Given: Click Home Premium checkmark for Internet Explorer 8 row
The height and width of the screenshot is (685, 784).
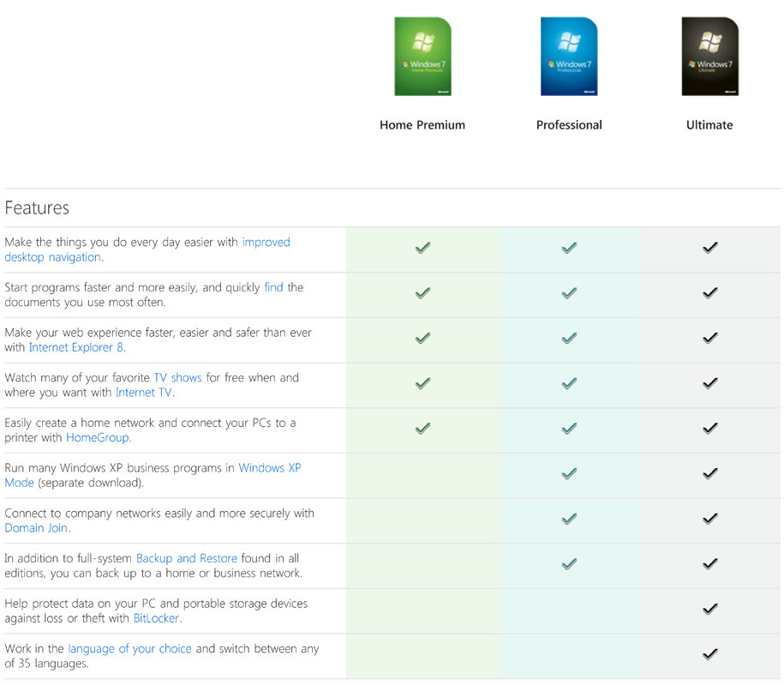Looking at the screenshot, I should click(x=422, y=339).
